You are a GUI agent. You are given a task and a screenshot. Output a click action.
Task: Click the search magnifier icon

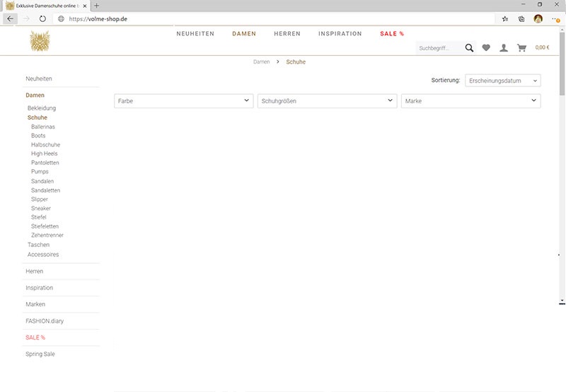pos(469,48)
